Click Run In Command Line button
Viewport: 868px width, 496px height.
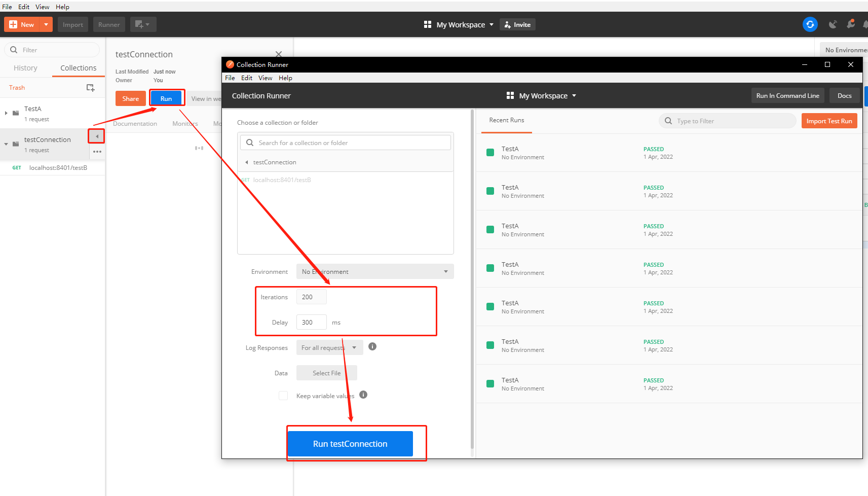787,95
